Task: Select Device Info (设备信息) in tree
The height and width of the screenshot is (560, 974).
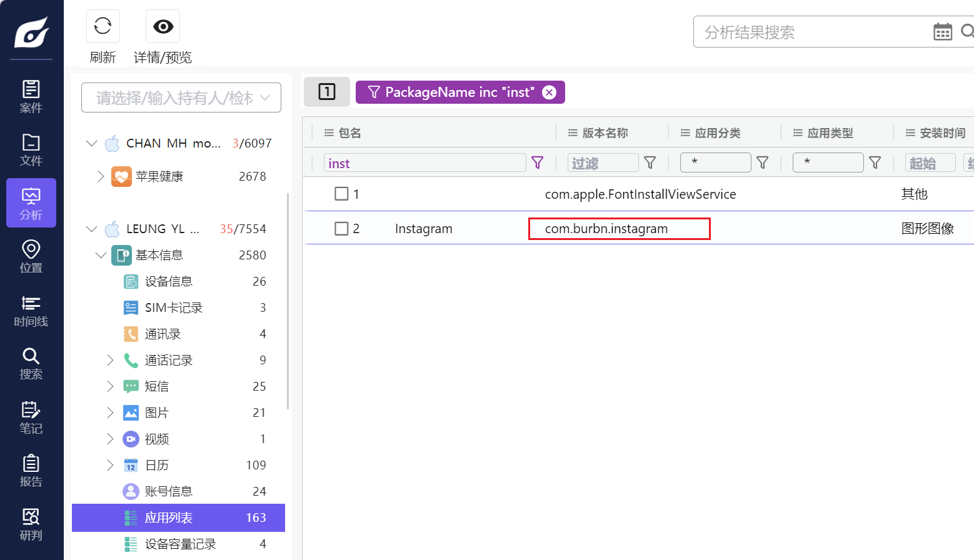Action: pos(168,281)
